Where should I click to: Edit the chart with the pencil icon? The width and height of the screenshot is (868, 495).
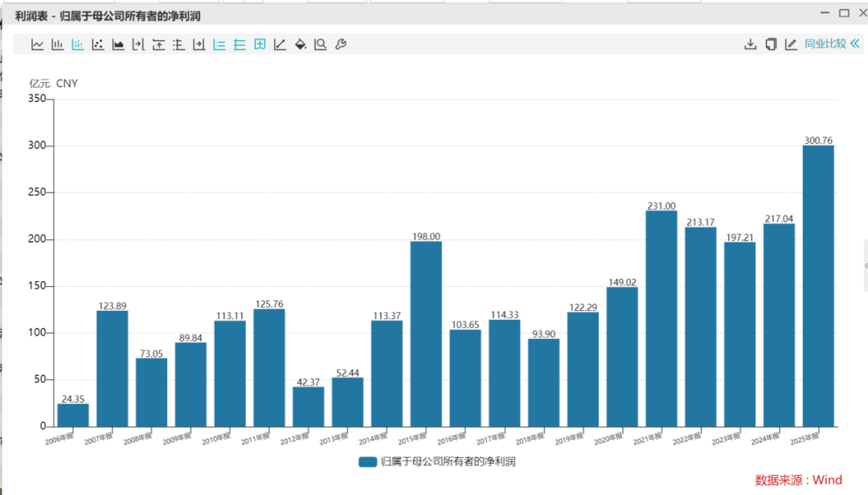[791, 44]
